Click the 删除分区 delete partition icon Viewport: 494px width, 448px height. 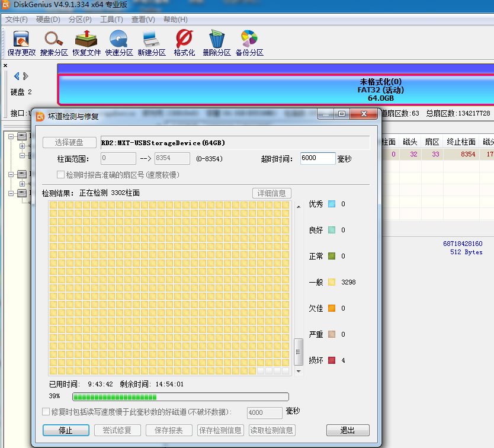coord(217,43)
